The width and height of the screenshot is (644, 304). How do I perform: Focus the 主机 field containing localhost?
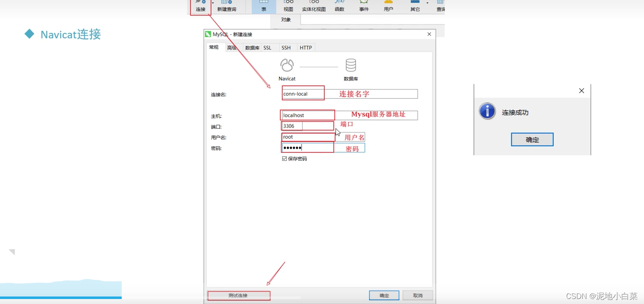click(350, 115)
